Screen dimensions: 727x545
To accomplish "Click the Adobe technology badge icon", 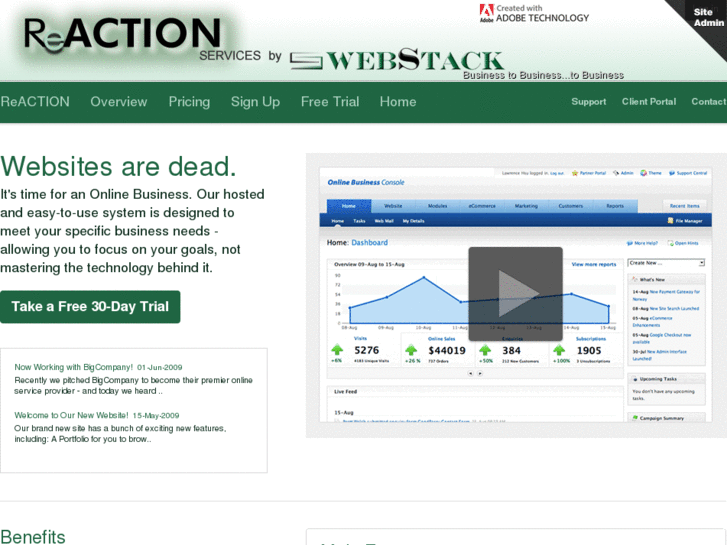I will point(486,13).
